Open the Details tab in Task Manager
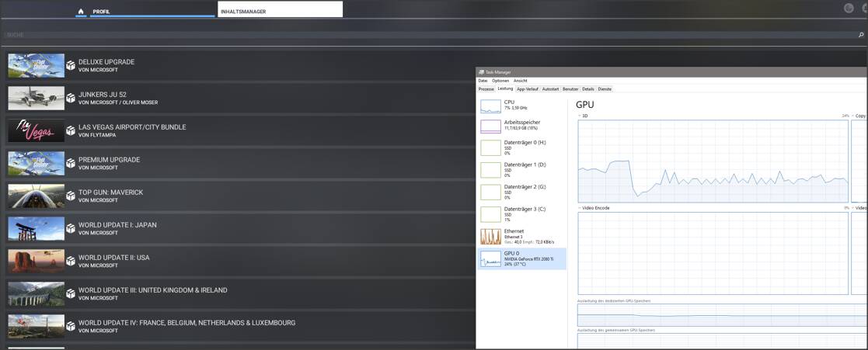868x350 pixels. click(x=588, y=88)
